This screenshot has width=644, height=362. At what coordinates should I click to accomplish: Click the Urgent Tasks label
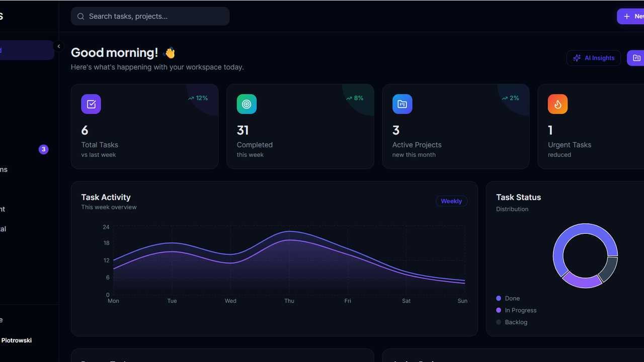pyautogui.click(x=570, y=145)
